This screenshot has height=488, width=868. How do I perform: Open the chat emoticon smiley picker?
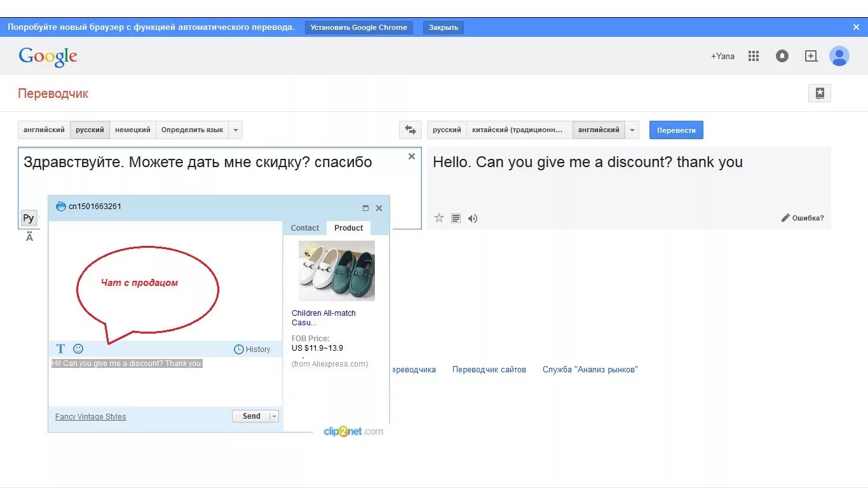(x=78, y=349)
